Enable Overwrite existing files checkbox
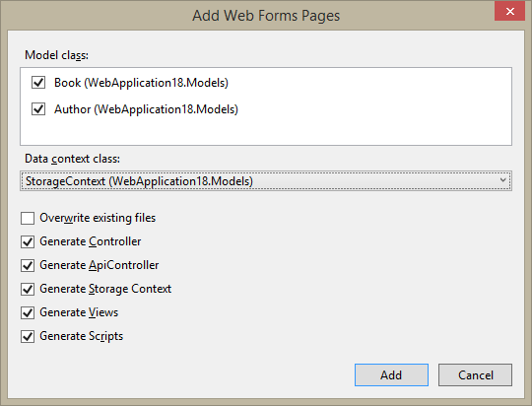This screenshot has height=406, width=532. coord(28,219)
